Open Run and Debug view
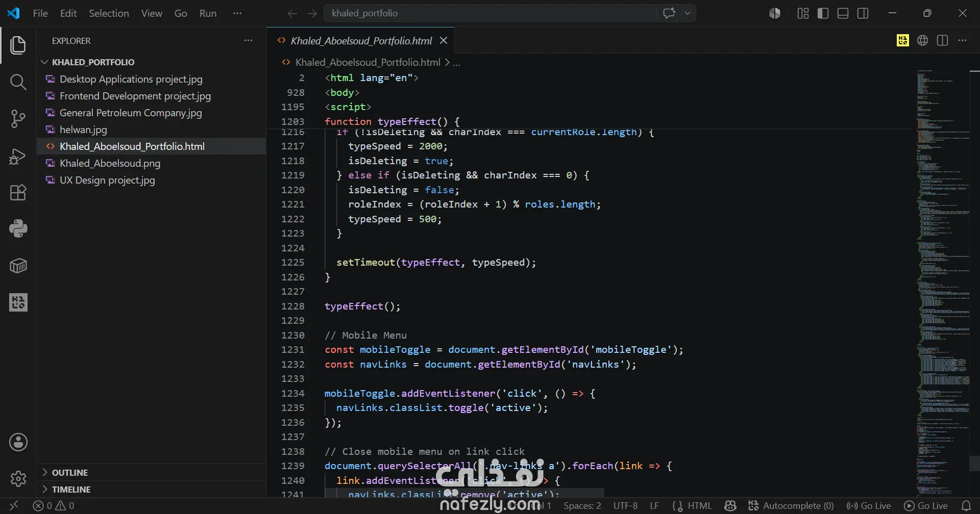Image resolution: width=980 pixels, height=514 pixels. click(18, 156)
